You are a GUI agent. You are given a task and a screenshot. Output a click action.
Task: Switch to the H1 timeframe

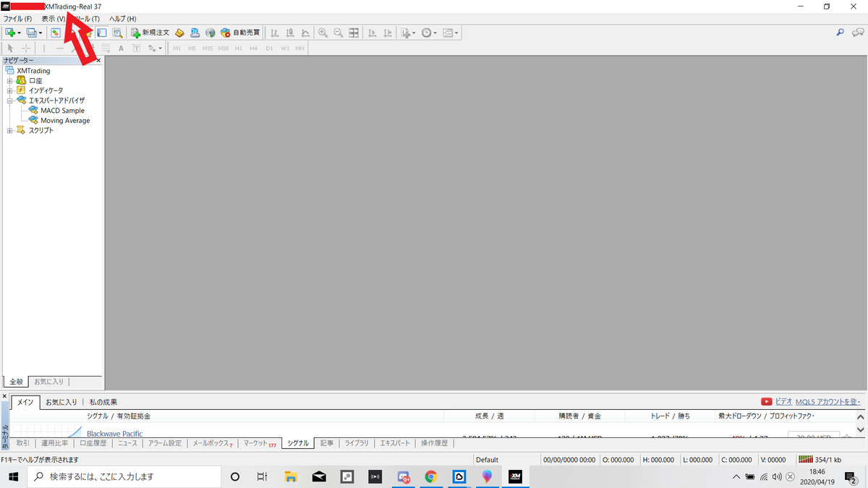pyautogui.click(x=239, y=48)
